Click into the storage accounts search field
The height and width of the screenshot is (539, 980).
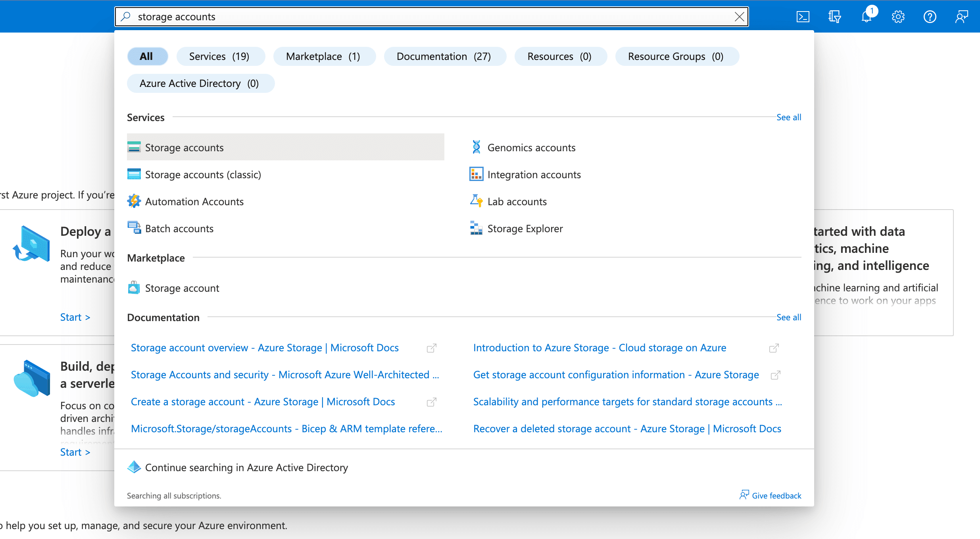click(x=397, y=17)
